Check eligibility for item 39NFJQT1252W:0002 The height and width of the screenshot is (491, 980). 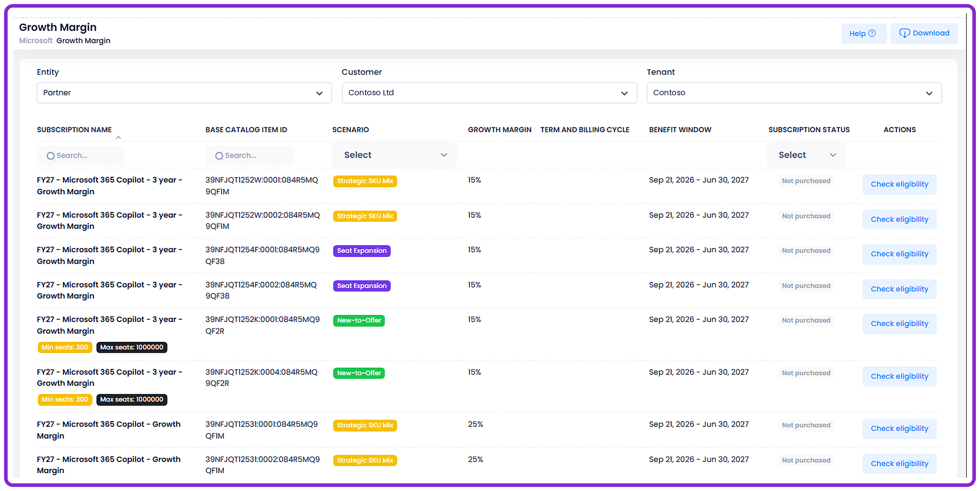tap(899, 220)
